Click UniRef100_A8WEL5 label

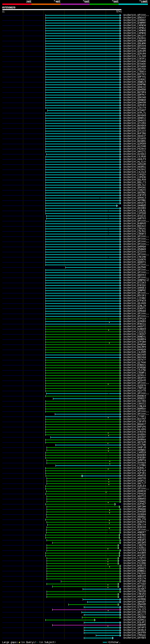tap(135, 82)
